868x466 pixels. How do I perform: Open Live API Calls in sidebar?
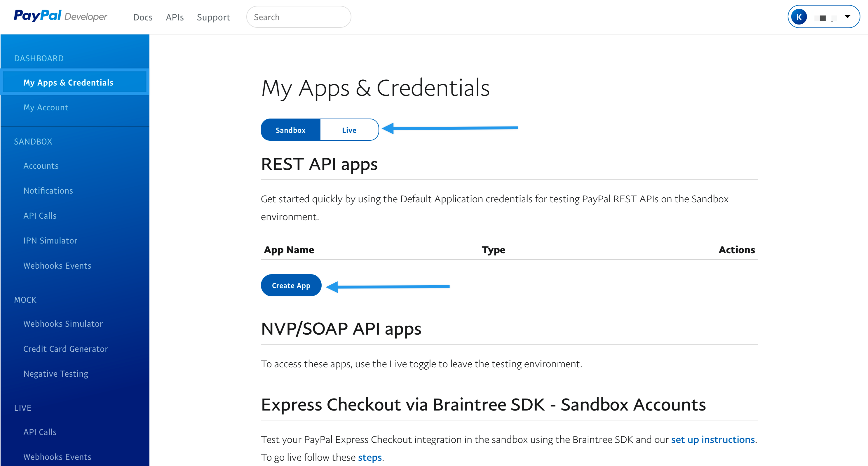tap(40, 432)
